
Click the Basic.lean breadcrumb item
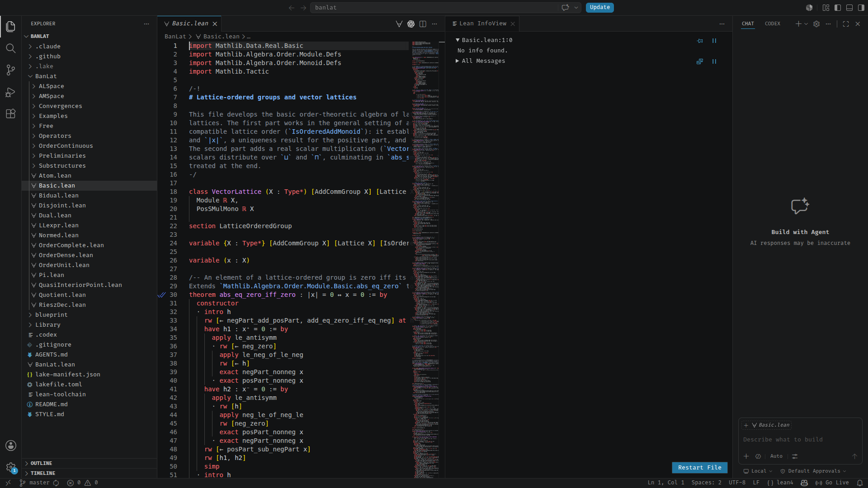(217, 37)
